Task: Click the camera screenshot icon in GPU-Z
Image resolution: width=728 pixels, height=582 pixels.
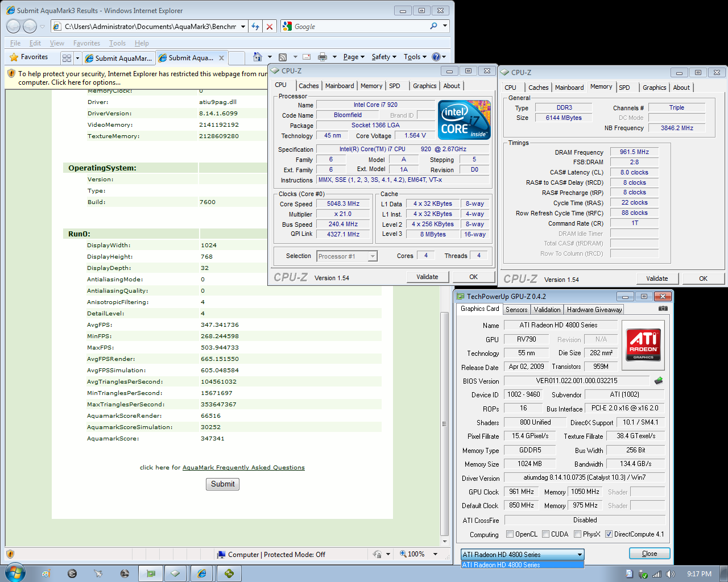Action: pos(663,308)
